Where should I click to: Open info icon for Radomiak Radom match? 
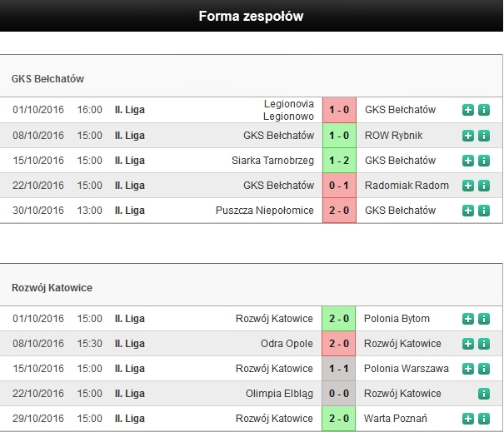[484, 186]
